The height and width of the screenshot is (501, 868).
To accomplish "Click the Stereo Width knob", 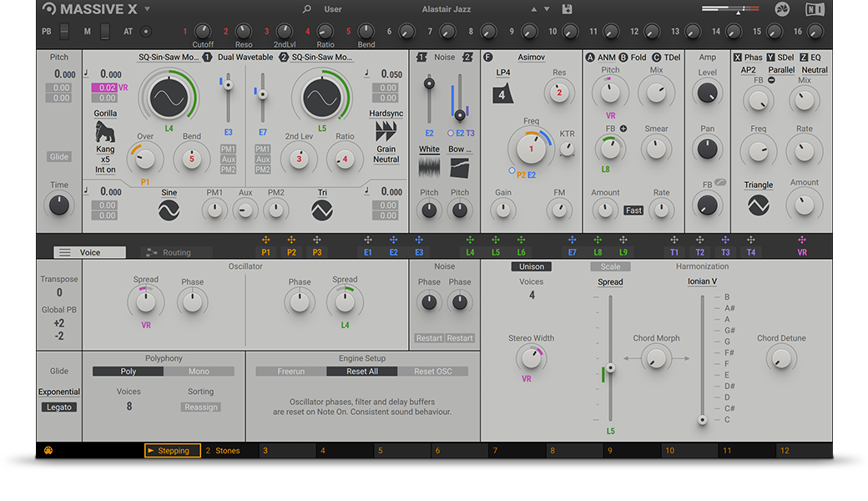I will click(531, 358).
